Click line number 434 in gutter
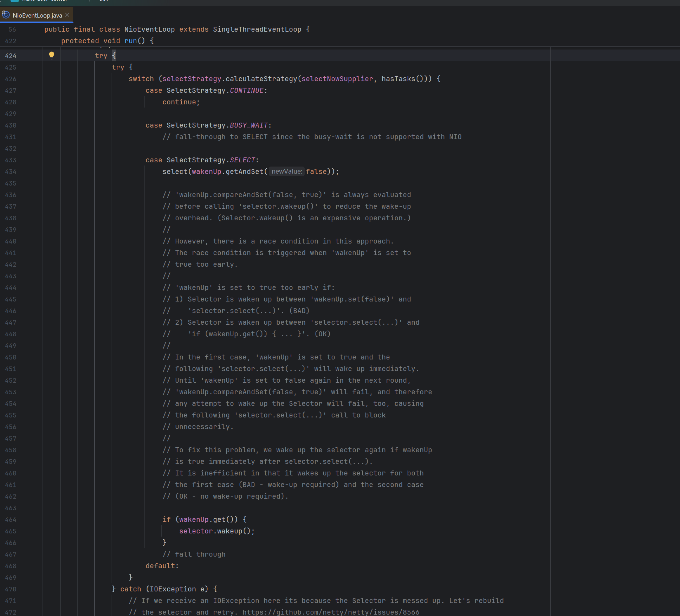The image size is (680, 616). (11, 171)
